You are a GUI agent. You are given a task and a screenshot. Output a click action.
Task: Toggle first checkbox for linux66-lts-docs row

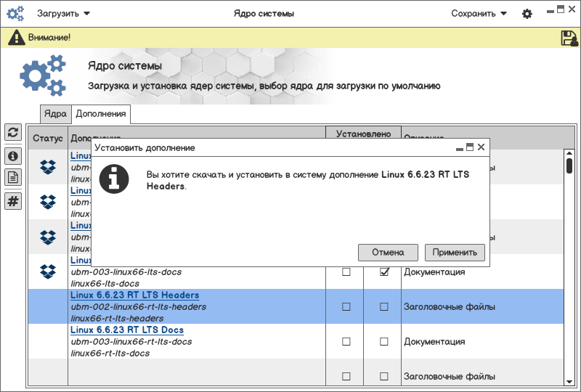point(346,272)
